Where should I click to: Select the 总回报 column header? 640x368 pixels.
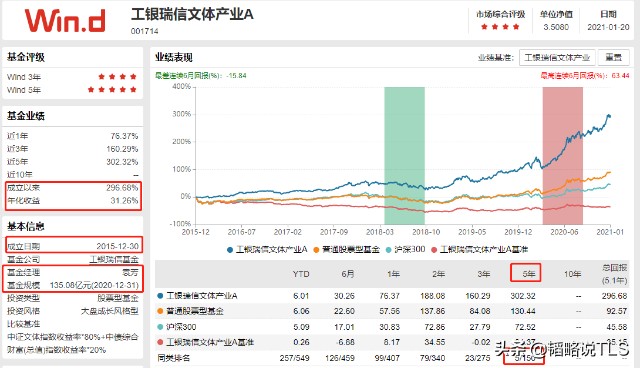pyautogui.click(x=614, y=274)
